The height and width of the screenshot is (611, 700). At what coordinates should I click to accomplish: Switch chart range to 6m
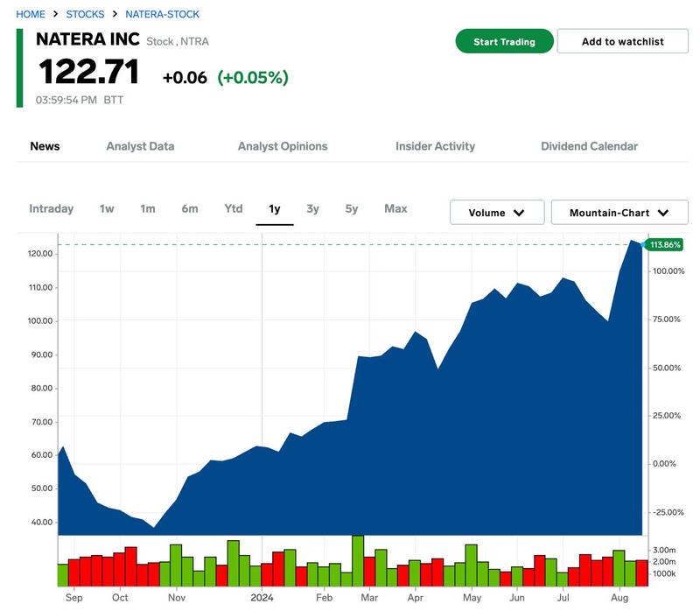[190, 208]
